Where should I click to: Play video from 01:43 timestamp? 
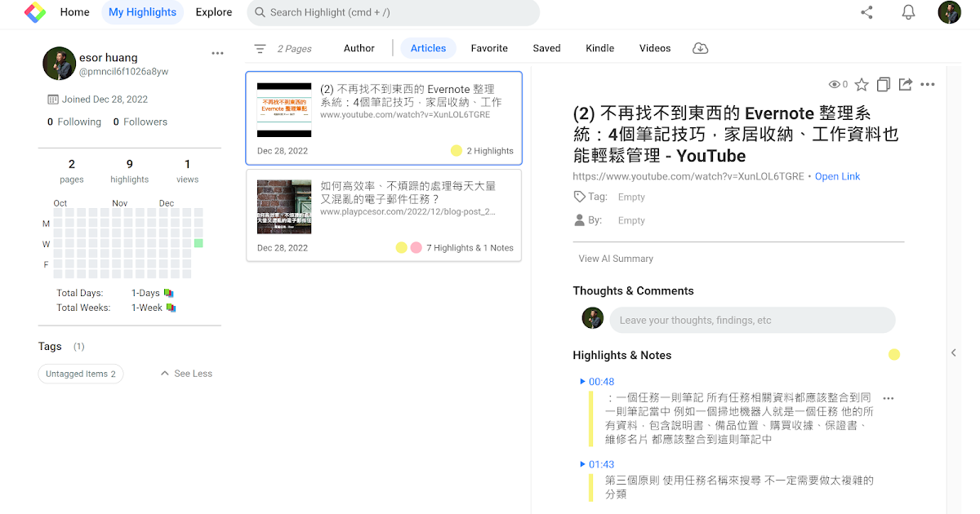[x=597, y=465]
